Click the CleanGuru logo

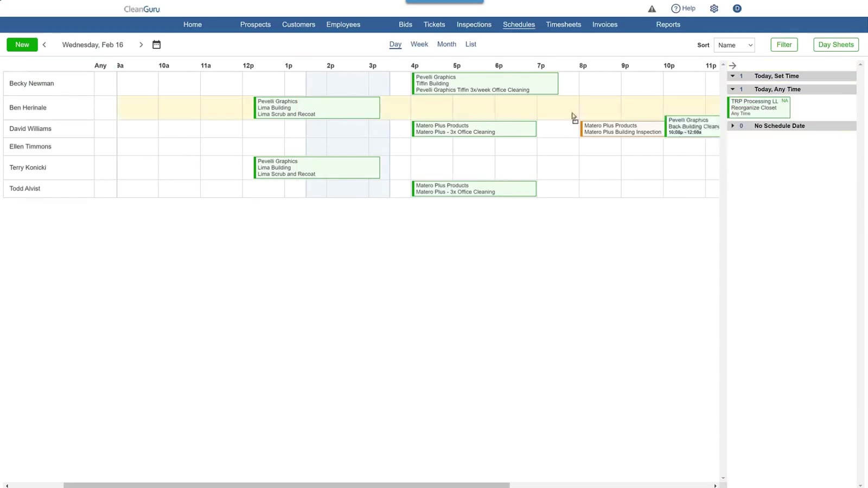pyautogui.click(x=142, y=9)
